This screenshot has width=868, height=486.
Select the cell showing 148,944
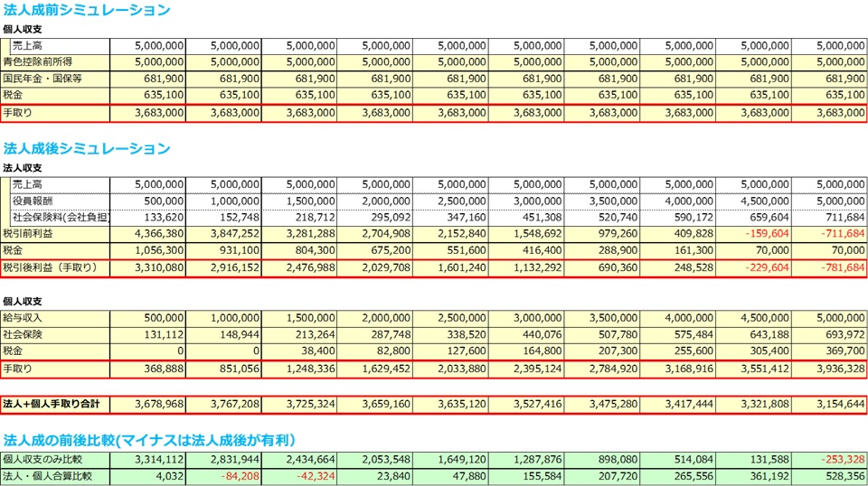click(x=223, y=334)
